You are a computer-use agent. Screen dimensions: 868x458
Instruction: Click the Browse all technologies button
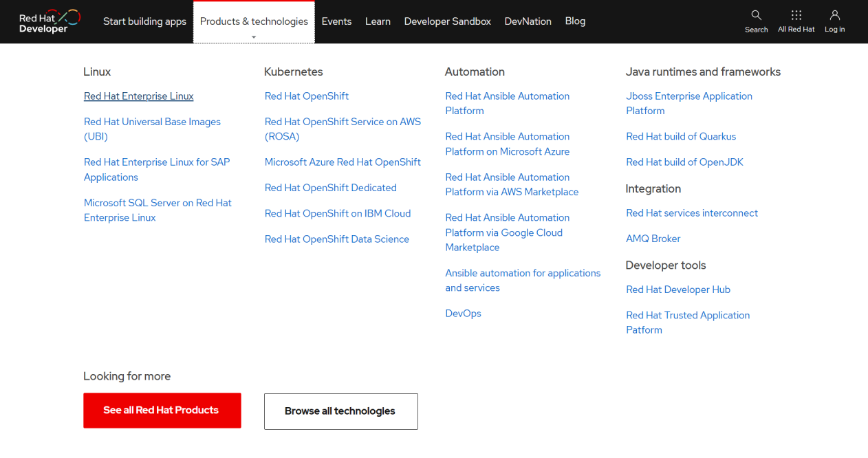pos(340,411)
